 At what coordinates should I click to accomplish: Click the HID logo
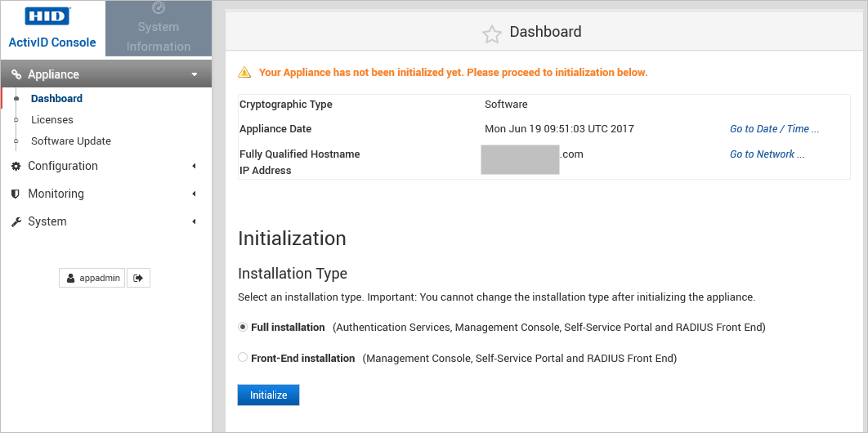47,16
